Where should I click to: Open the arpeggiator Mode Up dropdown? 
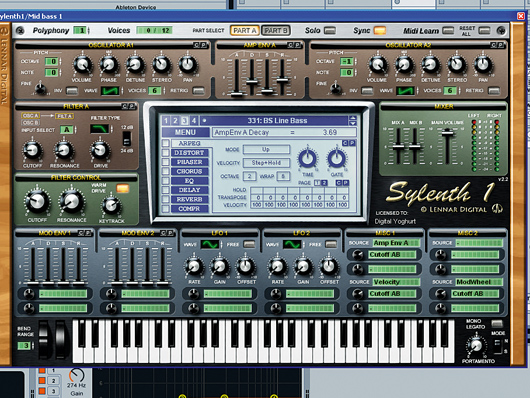pyautogui.click(x=266, y=149)
